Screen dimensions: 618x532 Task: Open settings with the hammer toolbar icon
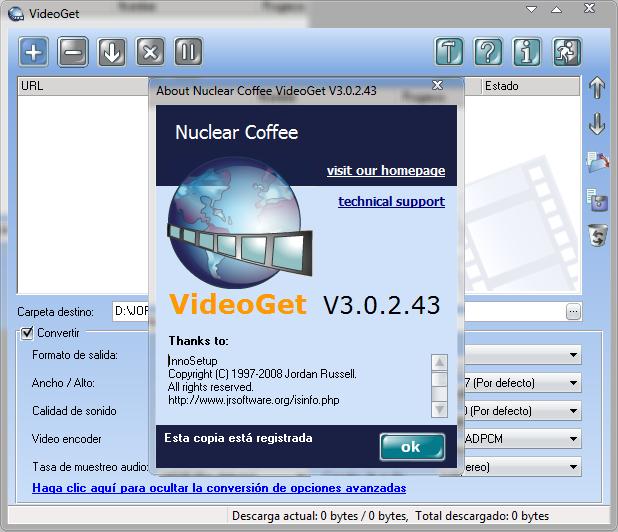[449, 52]
